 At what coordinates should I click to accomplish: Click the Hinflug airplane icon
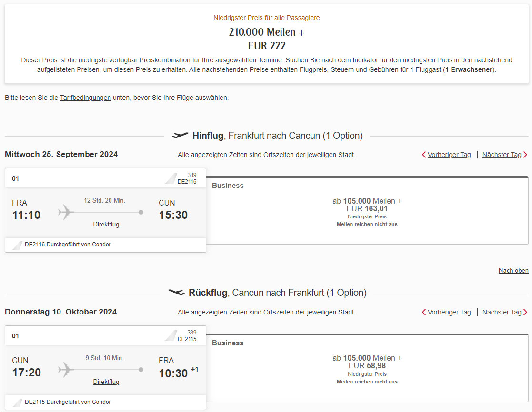180,135
